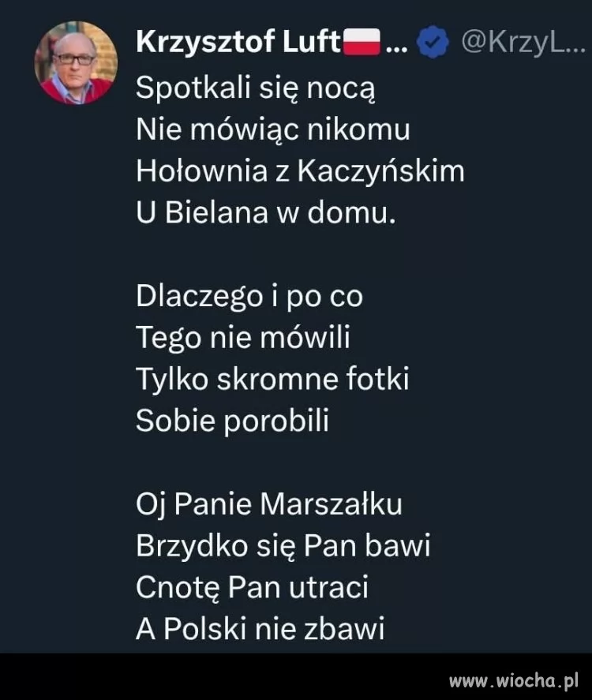
Task: Select the line 'U Bielana w domu.'
Action: tap(266, 212)
